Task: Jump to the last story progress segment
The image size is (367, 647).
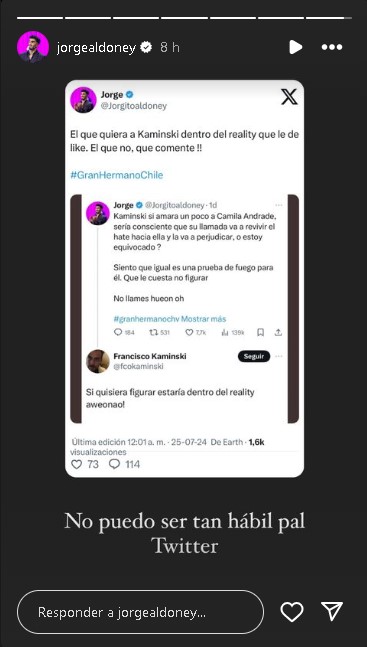Action: tap(329, 18)
